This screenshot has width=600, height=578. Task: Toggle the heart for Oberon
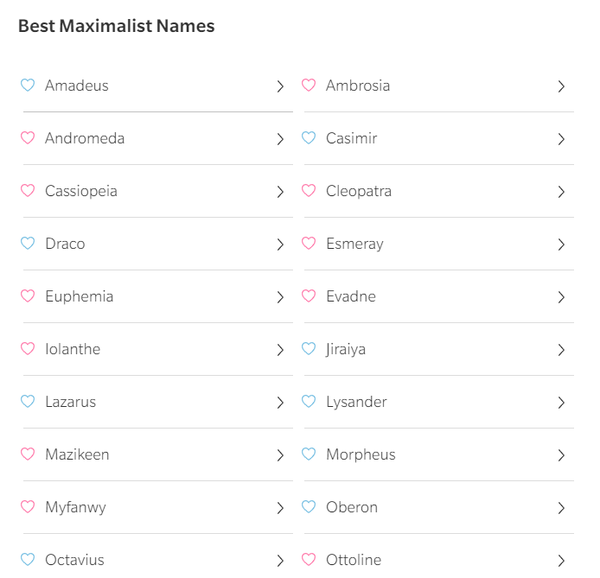309,507
